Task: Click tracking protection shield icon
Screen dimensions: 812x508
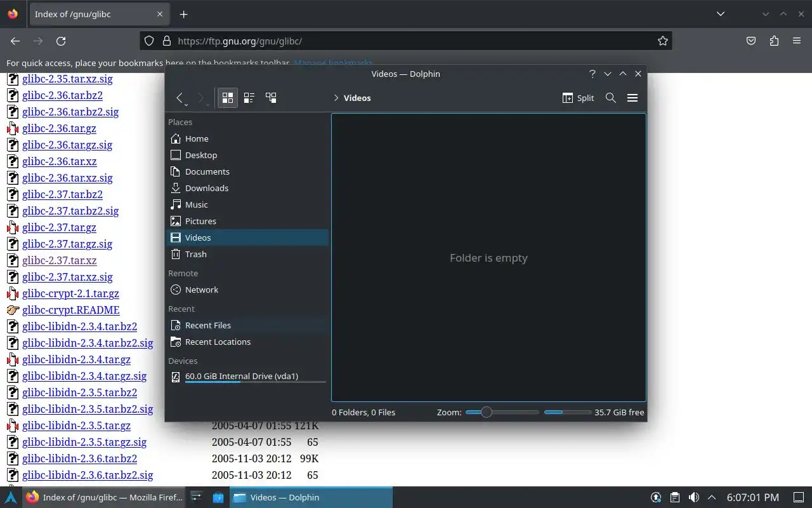Action: pyautogui.click(x=149, y=41)
